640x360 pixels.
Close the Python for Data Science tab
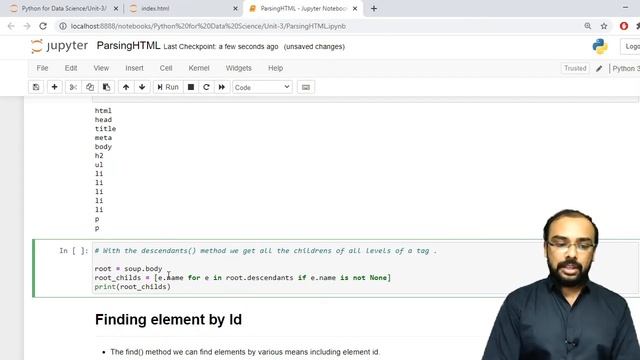tap(116, 9)
